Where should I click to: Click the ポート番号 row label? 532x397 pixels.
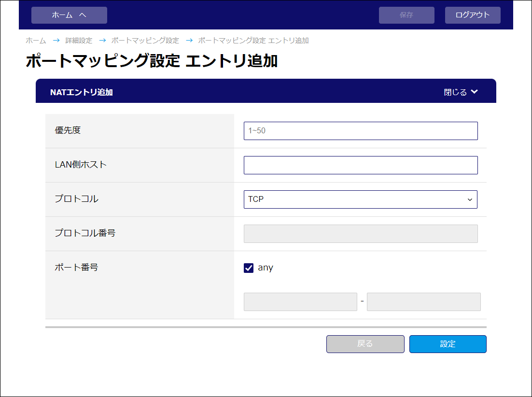(77, 267)
